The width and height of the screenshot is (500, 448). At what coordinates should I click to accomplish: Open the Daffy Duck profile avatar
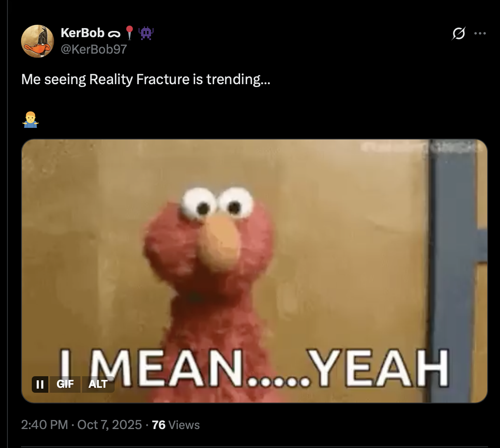tap(38, 41)
